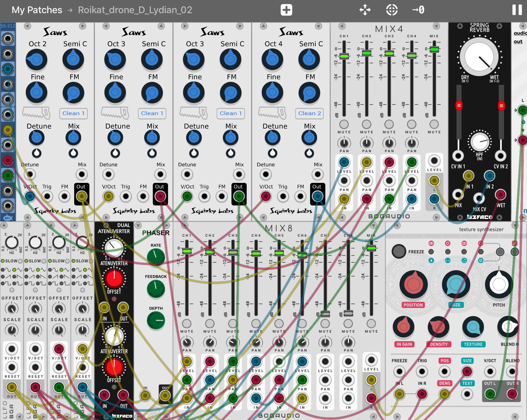
Task: Click the arrow-to-zero reset icon
Action: pyautogui.click(x=418, y=10)
